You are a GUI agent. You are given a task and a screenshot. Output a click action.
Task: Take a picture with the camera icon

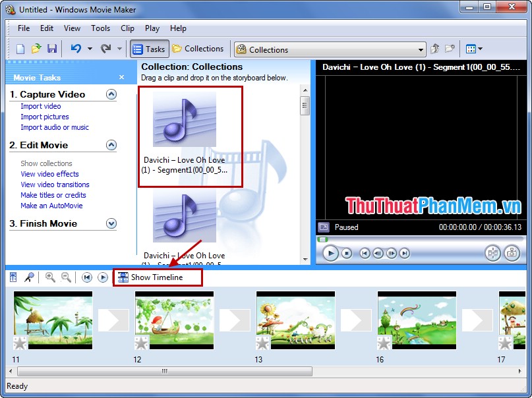[512, 253]
